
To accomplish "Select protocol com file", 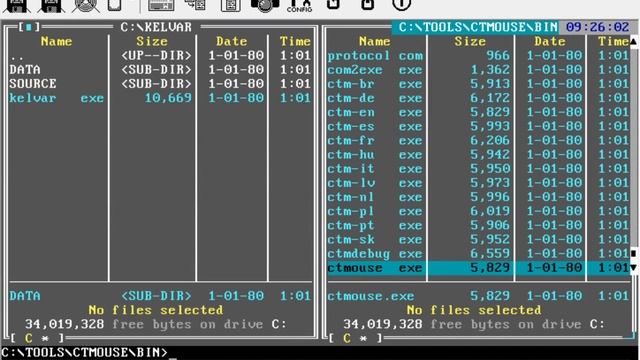I will [x=478, y=56].
